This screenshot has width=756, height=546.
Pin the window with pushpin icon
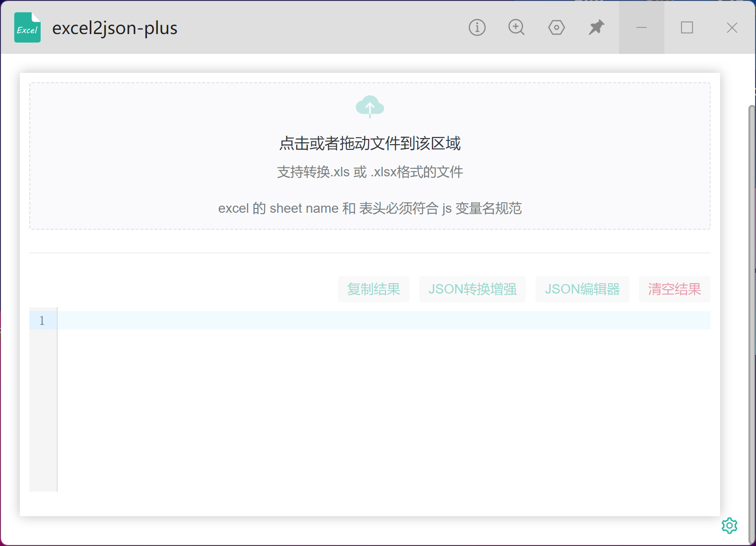pyautogui.click(x=596, y=27)
